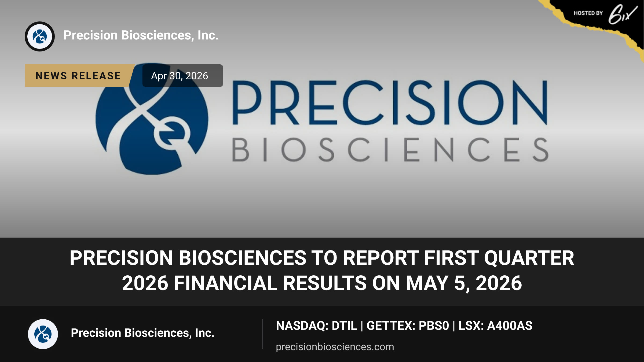Viewport: 644px width, 362px height.
Task: Click the HOSTED BY label
Action: [x=588, y=13]
